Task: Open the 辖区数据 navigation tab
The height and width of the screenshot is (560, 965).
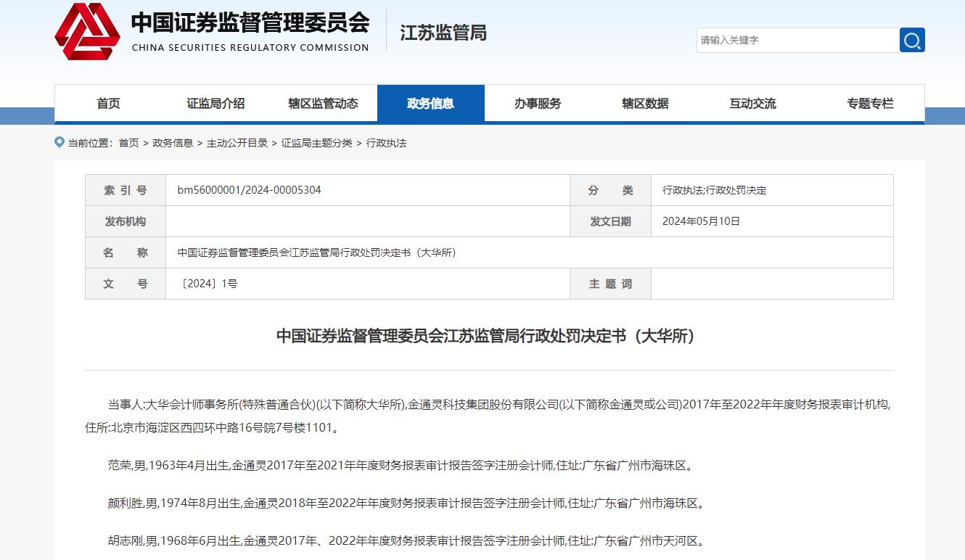Action: tap(645, 103)
